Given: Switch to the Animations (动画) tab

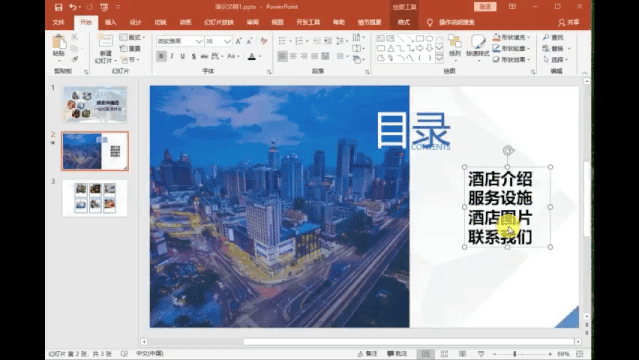Looking at the screenshot, I should [185, 22].
